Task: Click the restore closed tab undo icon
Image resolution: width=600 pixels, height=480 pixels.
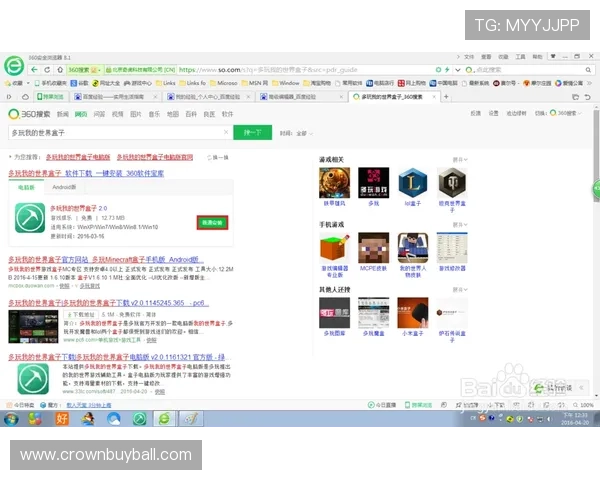Action: tap(587, 97)
